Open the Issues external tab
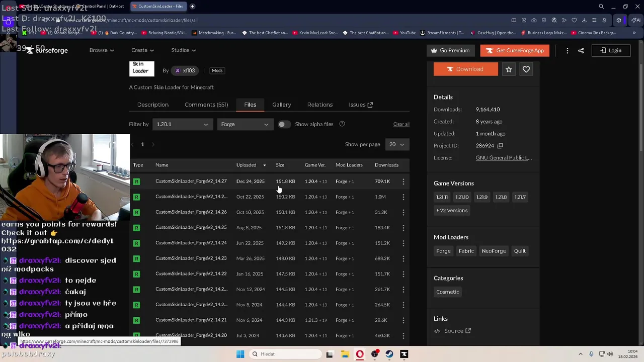This screenshot has height=362, width=644. pos(361,105)
